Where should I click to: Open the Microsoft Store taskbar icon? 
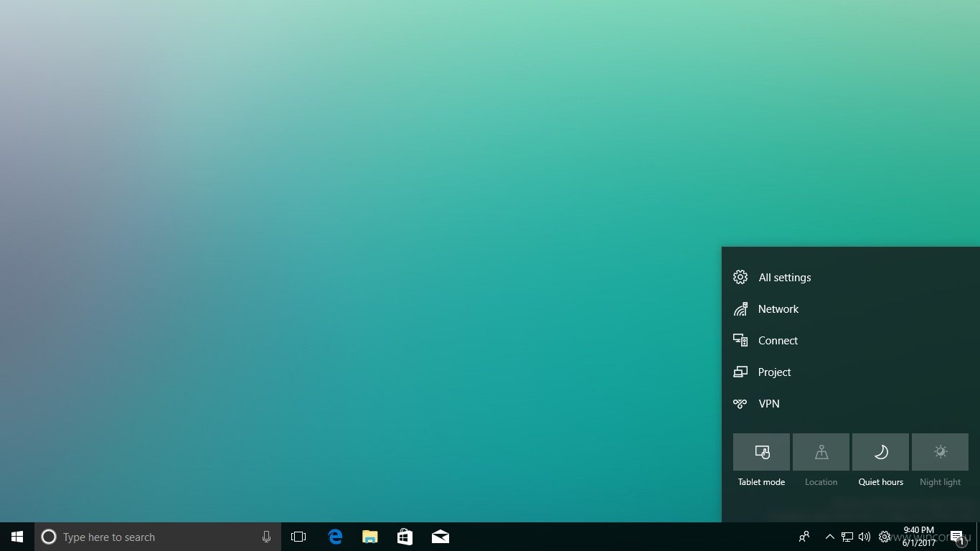pyautogui.click(x=405, y=537)
